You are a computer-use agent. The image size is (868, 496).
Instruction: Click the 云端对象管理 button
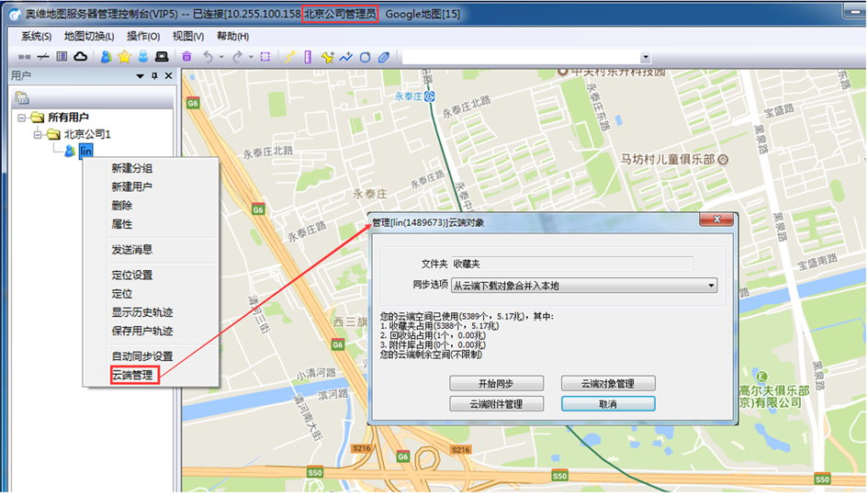[608, 384]
